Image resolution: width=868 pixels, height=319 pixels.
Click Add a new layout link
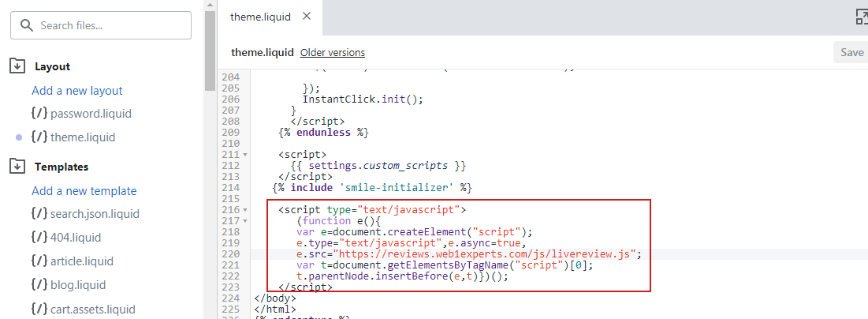tap(77, 91)
